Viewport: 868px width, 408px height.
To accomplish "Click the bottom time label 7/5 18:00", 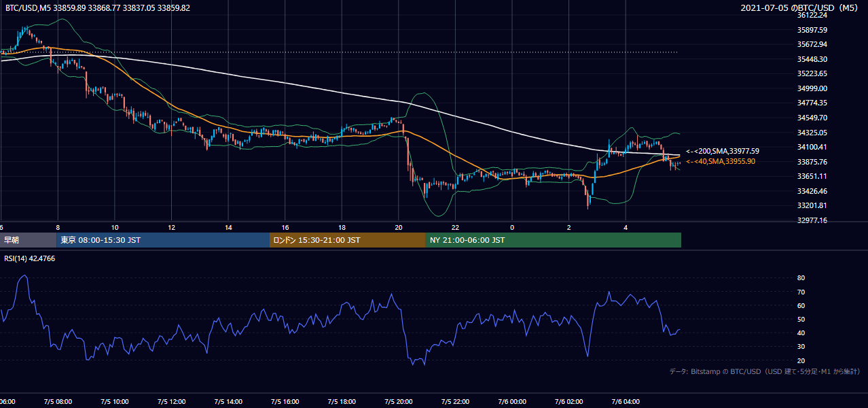I will [x=342, y=402].
